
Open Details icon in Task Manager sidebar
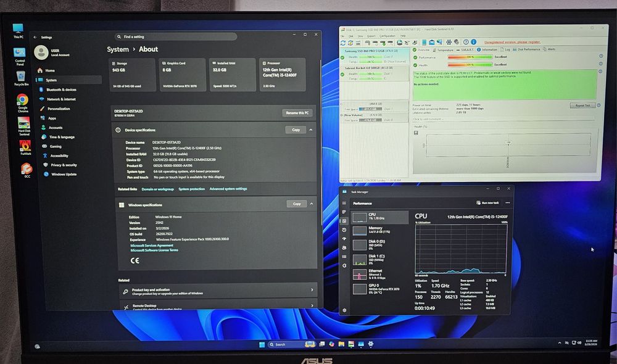(x=344, y=257)
